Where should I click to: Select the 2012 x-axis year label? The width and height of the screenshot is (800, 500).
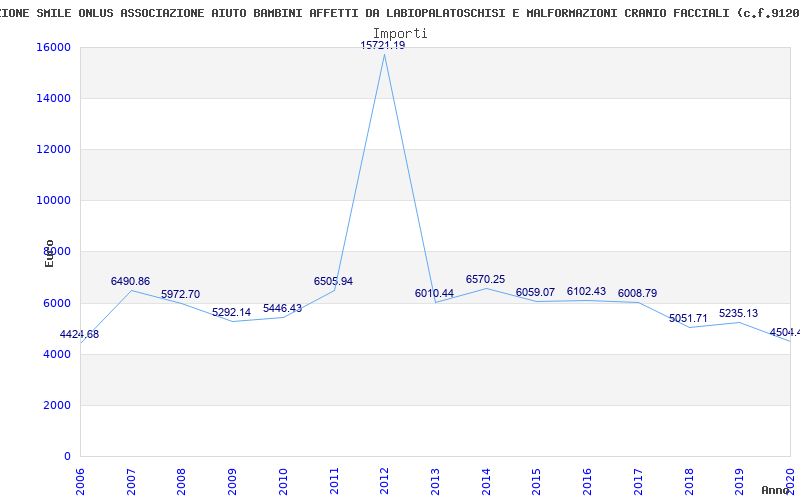385,481
